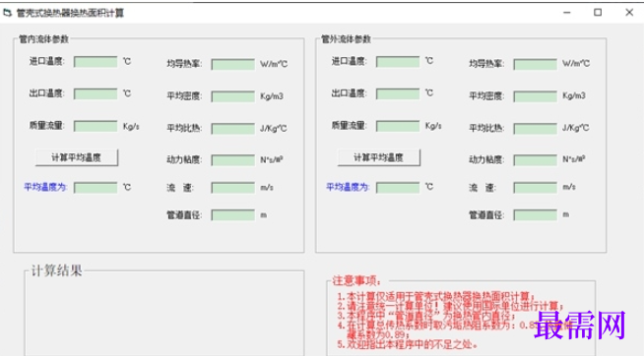Click the m/s unit in 管内流体参数

point(267,188)
